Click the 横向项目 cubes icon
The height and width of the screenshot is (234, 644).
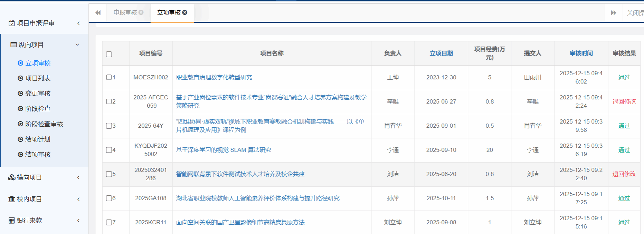click(x=12, y=177)
